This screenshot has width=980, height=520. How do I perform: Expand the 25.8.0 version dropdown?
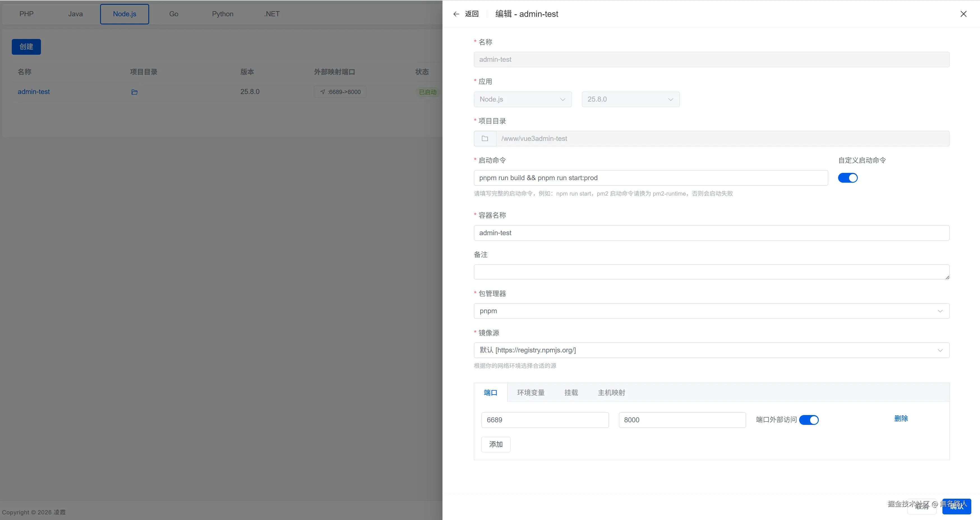(630, 99)
